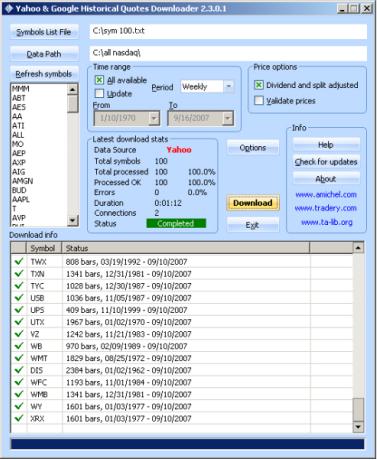Open Help from the Info panel
The height and width of the screenshot is (460, 377).
[326, 145]
